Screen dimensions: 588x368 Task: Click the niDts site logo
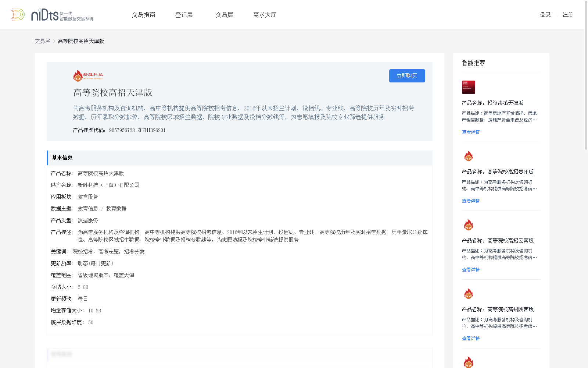(x=52, y=15)
